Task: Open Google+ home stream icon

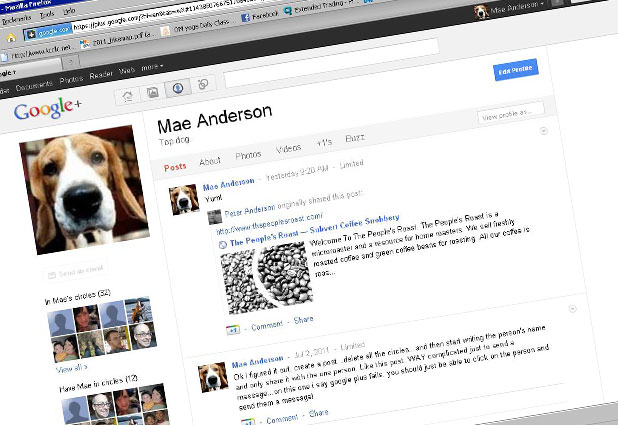Action: [128, 96]
